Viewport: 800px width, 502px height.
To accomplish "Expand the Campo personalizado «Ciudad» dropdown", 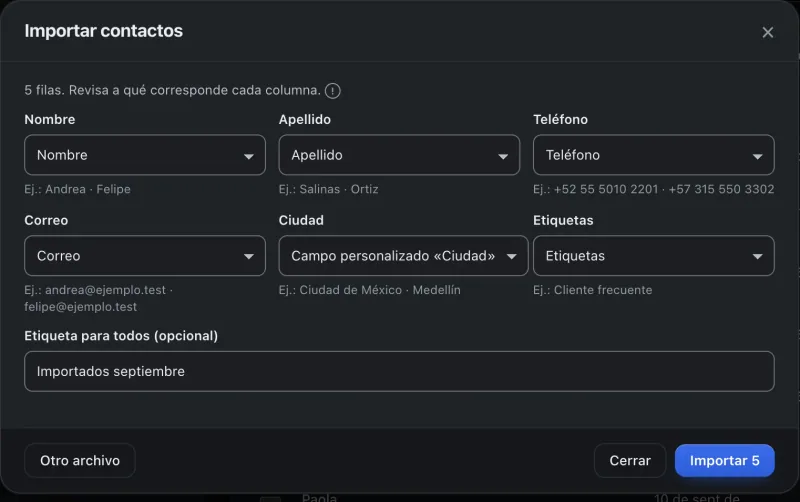I will (x=403, y=256).
